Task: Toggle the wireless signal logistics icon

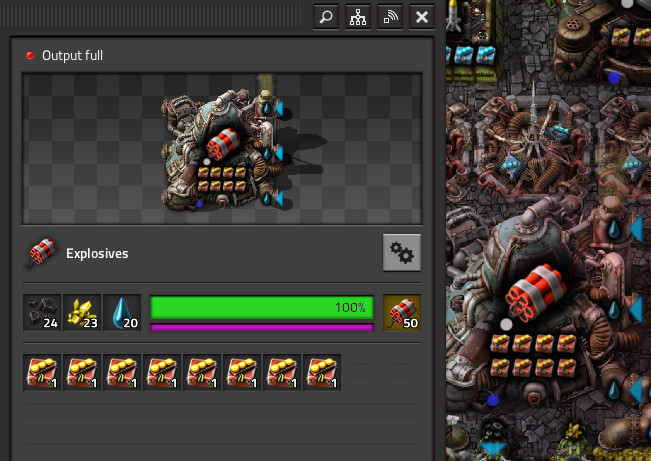Action: pyautogui.click(x=390, y=17)
